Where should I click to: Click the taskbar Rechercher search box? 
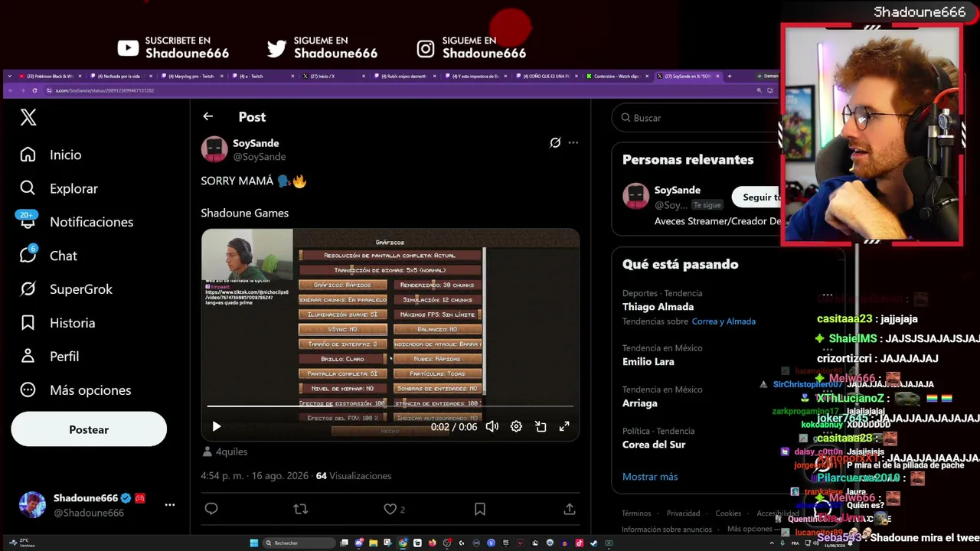pos(299,543)
